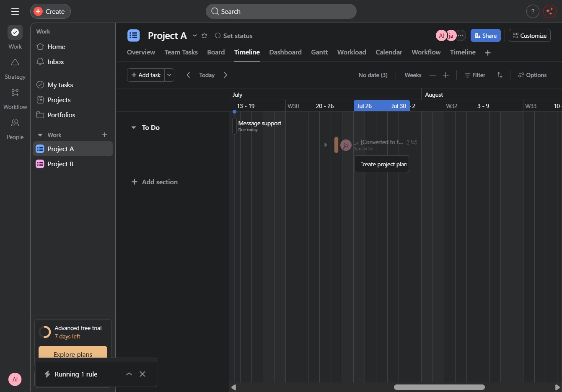This screenshot has height=392, width=562.
Task: Zoom out timeline with minus icon
Action: click(x=433, y=75)
